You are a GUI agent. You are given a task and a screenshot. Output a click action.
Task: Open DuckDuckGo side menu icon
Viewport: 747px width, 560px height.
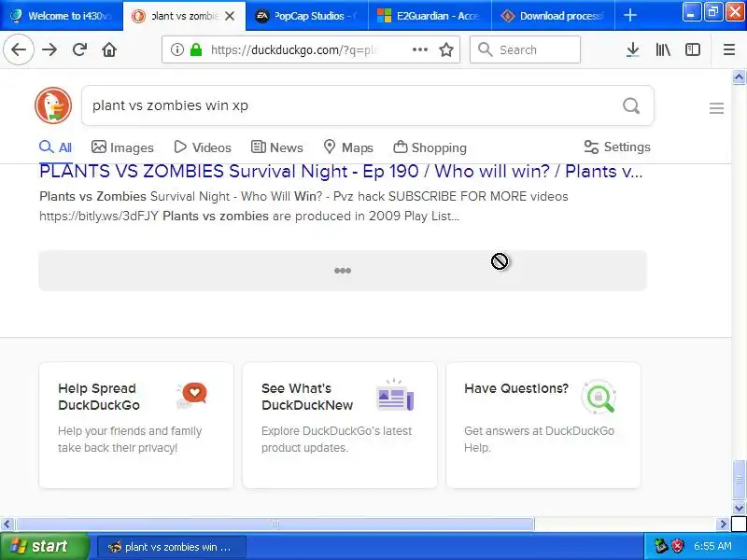pyautogui.click(x=716, y=108)
